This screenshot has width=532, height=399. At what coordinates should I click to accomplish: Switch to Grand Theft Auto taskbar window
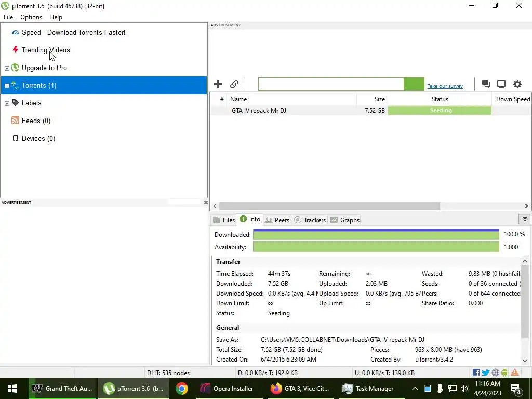(63, 389)
